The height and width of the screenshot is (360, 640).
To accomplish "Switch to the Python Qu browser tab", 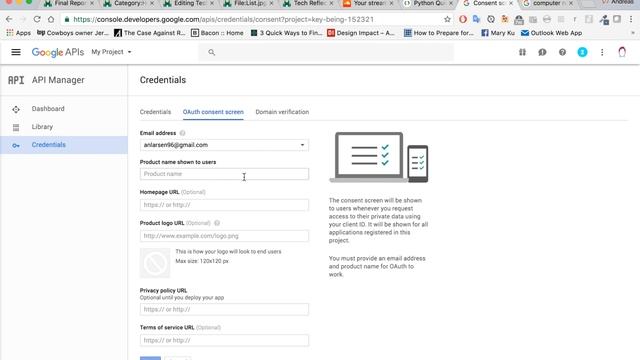I will [x=428, y=3].
